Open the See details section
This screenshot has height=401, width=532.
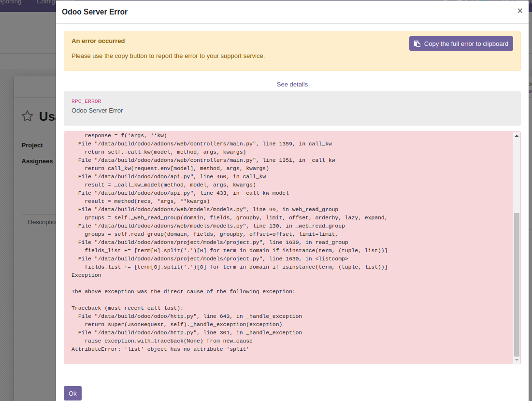pyautogui.click(x=292, y=84)
